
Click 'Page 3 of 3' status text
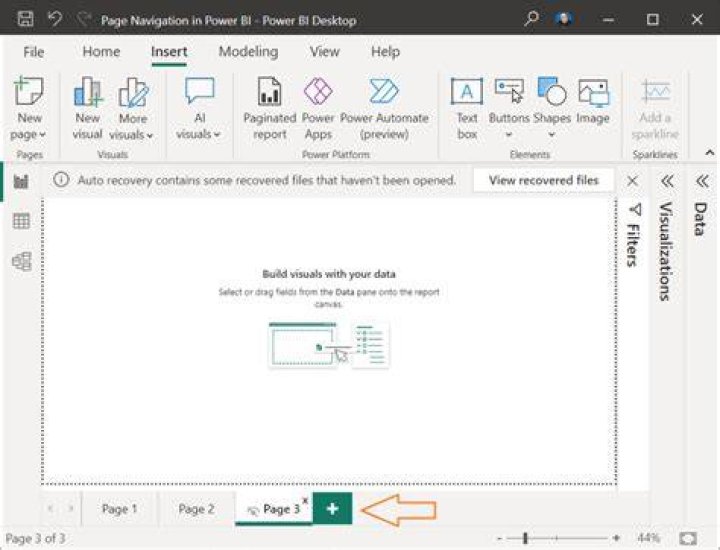pyautogui.click(x=35, y=538)
